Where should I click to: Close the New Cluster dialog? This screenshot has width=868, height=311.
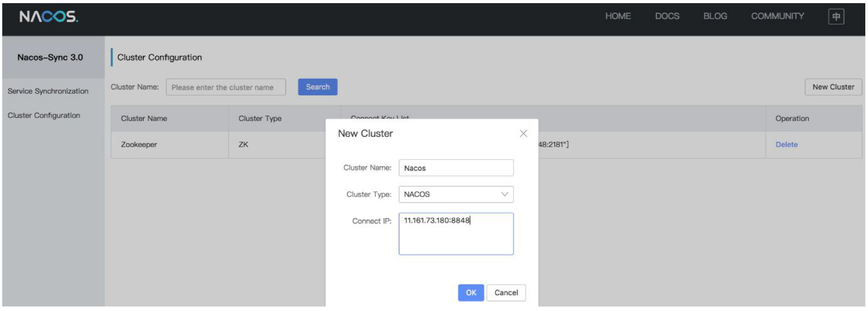click(523, 133)
